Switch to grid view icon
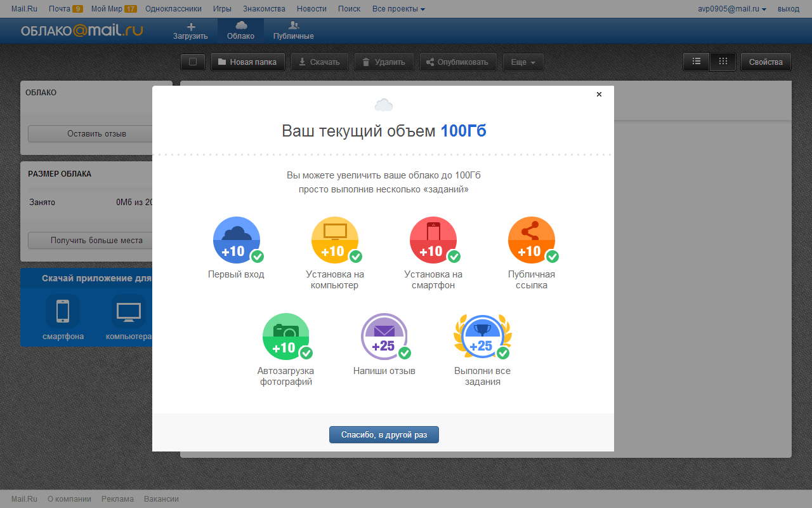Image resolution: width=812 pixels, height=508 pixels. [x=723, y=62]
